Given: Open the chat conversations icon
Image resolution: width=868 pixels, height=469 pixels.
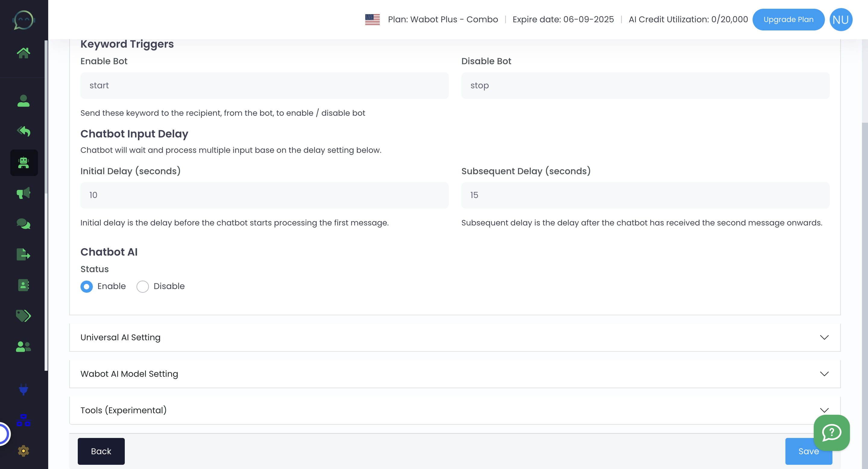Looking at the screenshot, I should 24,224.
